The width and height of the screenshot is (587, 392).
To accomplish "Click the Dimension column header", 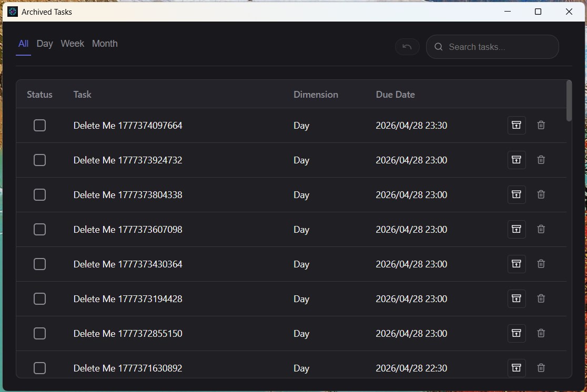I will pos(316,94).
